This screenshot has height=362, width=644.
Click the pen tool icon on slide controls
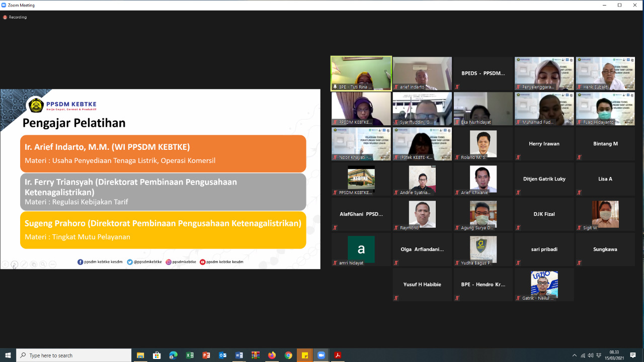pyautogui.click(x=24, y=264)
